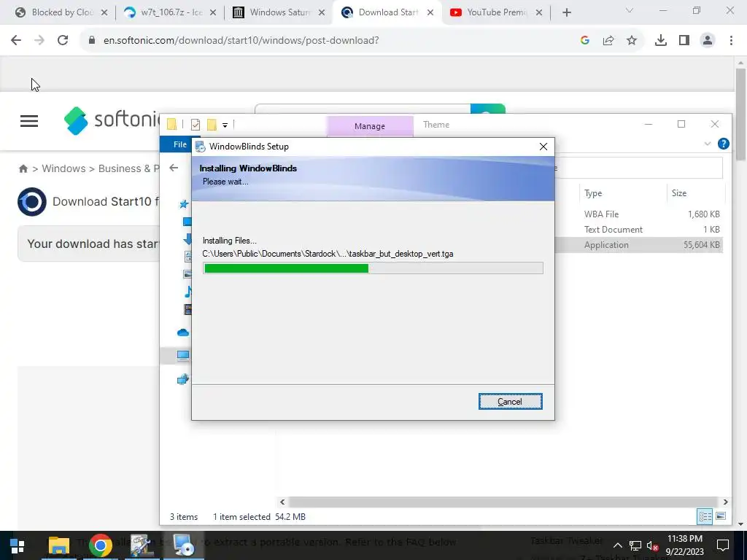Open the notification center icon

[x=723, y=545]
